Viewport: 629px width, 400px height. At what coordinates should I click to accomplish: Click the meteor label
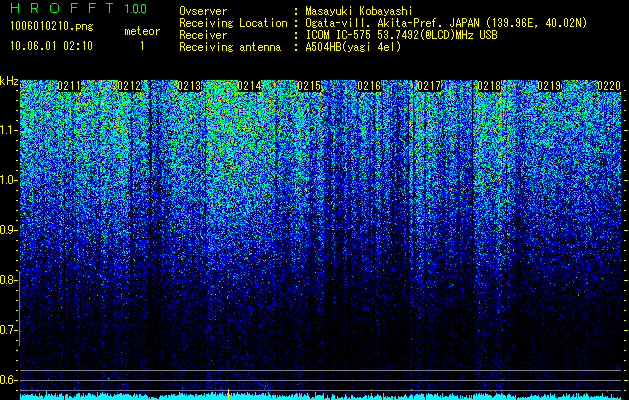coord(142,31)
